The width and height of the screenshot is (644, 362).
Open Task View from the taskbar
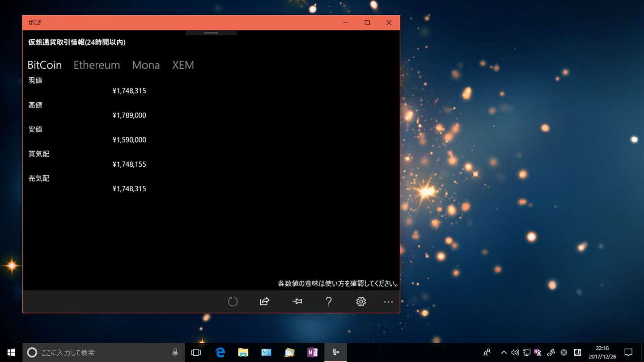(x=196, y=353)
